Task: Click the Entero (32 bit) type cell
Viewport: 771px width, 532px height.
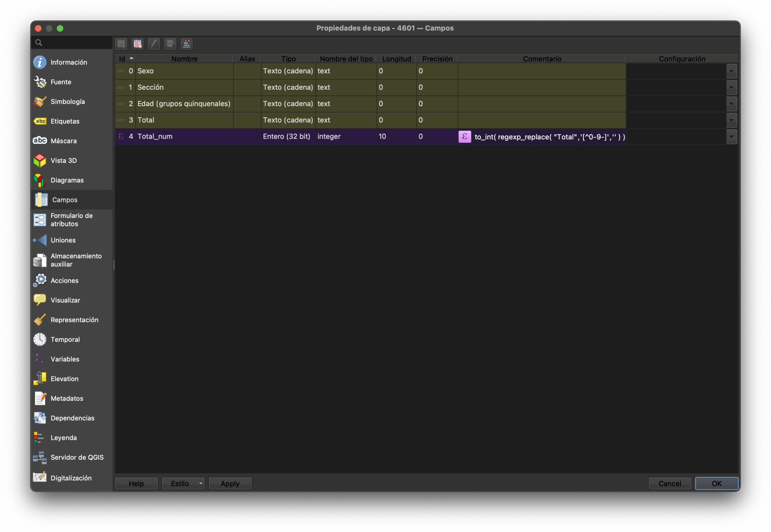Action: pos(288,136)
